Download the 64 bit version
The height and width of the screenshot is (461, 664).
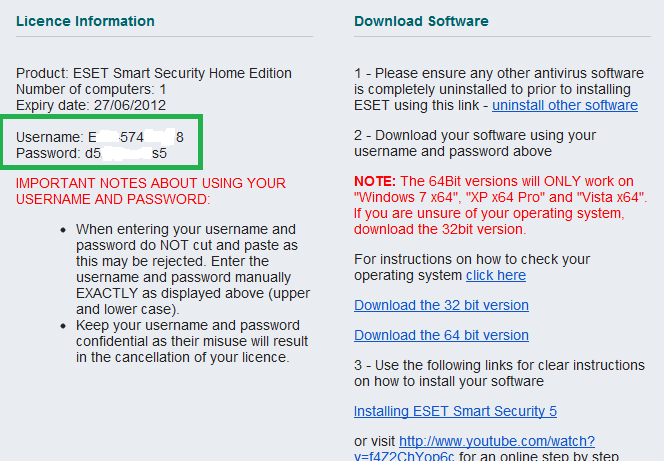(441, 335)
